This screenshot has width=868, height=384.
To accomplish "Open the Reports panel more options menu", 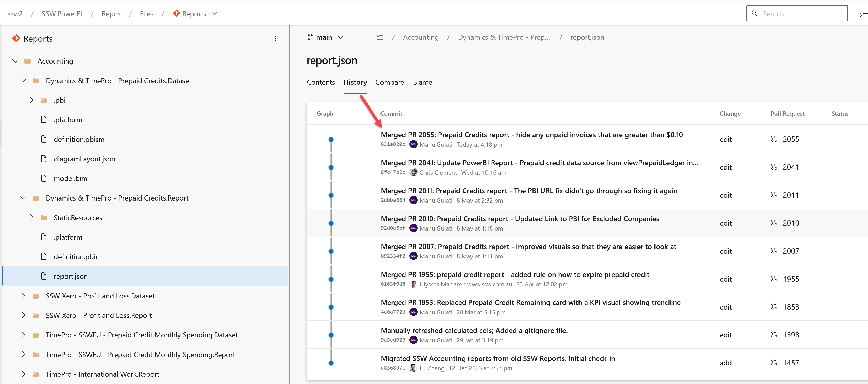I will coord(275,38).
